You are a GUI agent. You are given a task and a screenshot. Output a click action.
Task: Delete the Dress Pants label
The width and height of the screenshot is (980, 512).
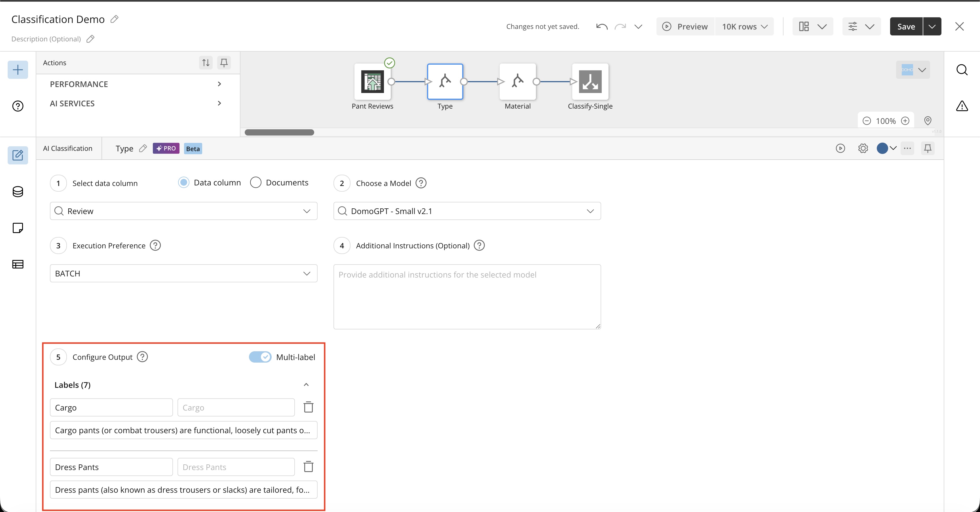309,467
